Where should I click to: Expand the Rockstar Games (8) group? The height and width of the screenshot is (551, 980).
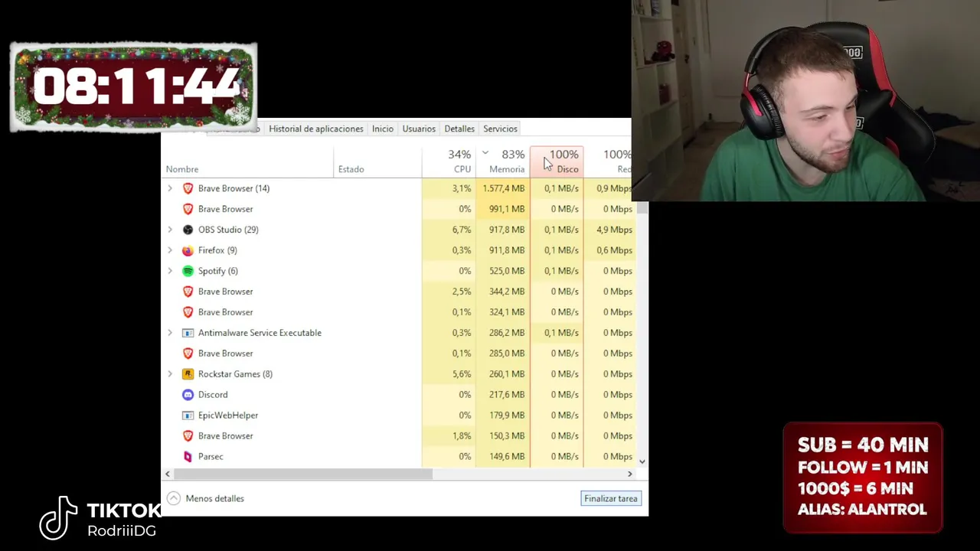click(x=170, y=374)
